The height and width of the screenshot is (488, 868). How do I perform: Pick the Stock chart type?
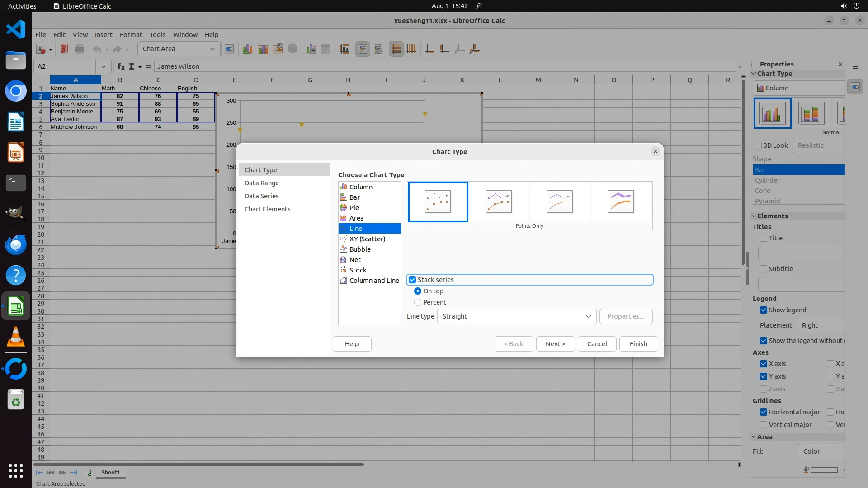[x=358, y=270]
